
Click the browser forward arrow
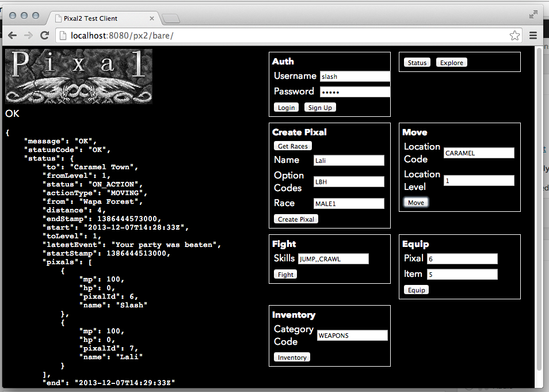click(x=28, y=36)
